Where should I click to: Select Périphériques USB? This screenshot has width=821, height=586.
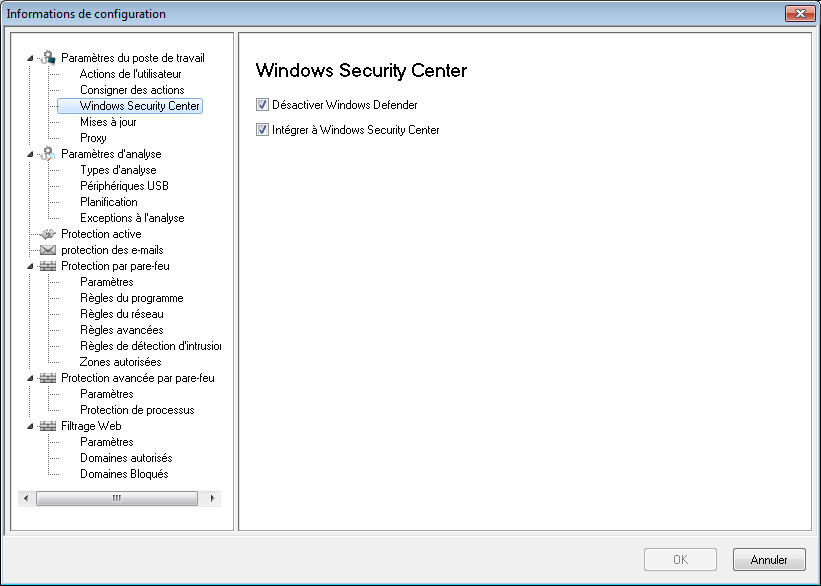[x=124, y=186]
